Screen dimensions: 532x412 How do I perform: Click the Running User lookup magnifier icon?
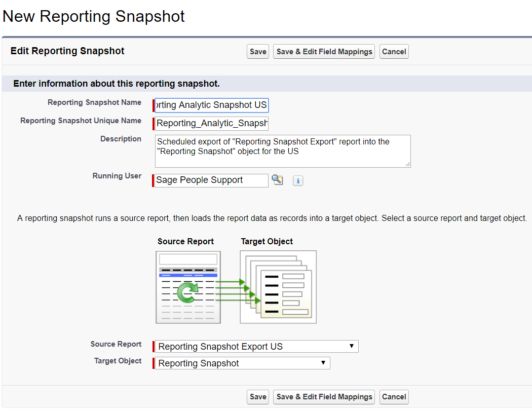pos(277,180)
